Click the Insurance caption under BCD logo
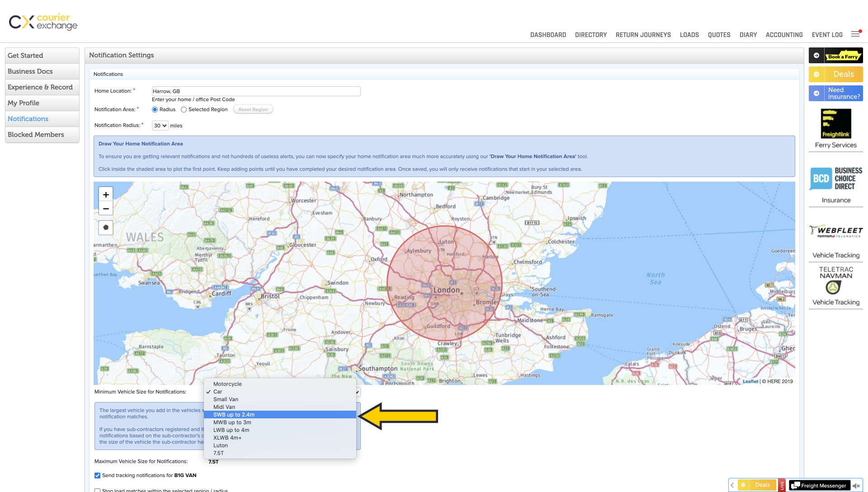Image resolution: width=868 pixels, height=492 pixels. tap(836, 200)
